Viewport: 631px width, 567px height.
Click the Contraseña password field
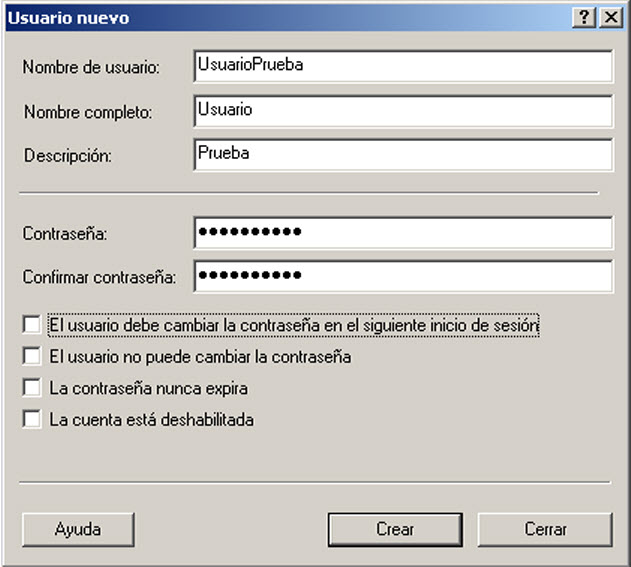[x=402, y=233]
